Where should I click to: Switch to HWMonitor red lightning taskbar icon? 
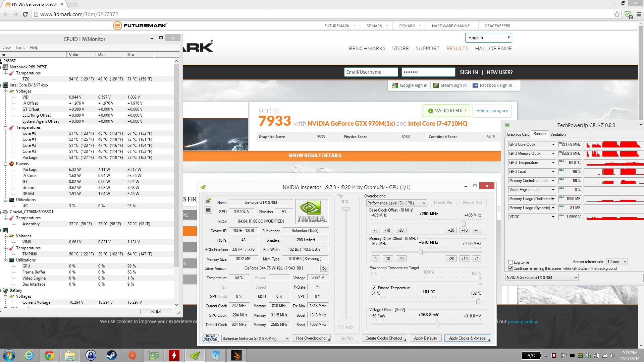click(x=174, y=355)
